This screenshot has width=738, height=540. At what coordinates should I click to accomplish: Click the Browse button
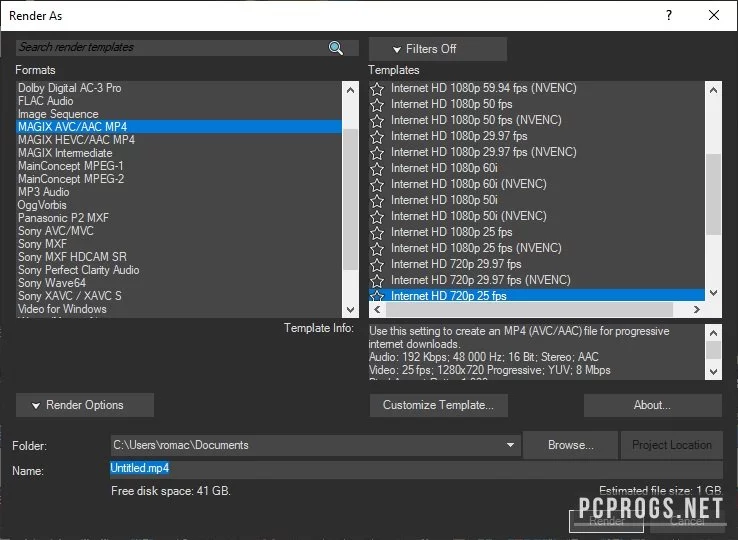[570, 445]
